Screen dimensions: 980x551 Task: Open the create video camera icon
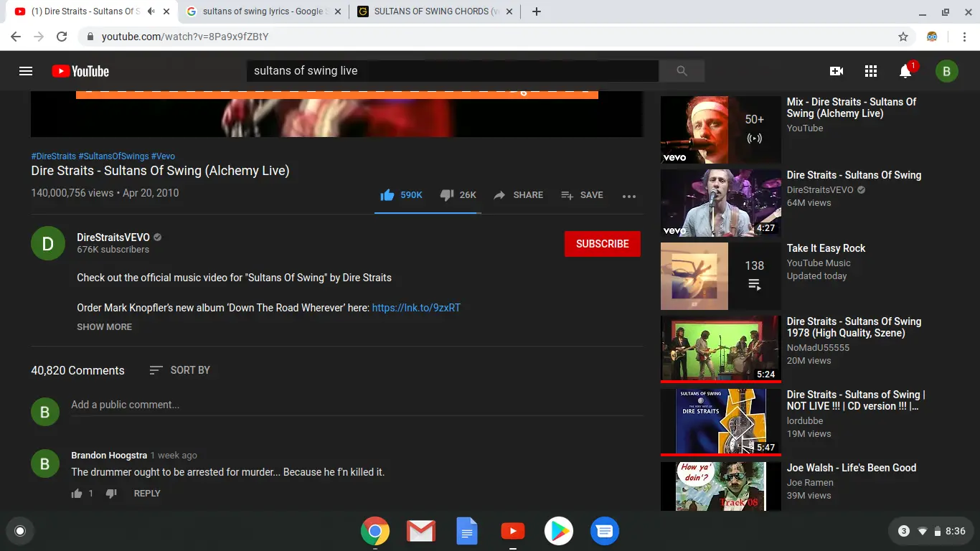coord(836,71)
